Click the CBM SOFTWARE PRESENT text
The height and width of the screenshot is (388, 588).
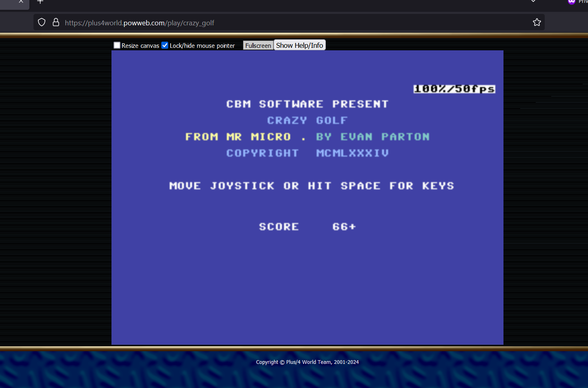click(x=307, y=104)
